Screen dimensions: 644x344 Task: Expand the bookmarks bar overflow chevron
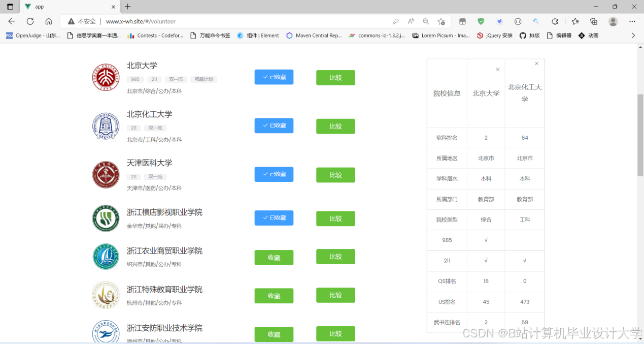[x=633, y=36]
